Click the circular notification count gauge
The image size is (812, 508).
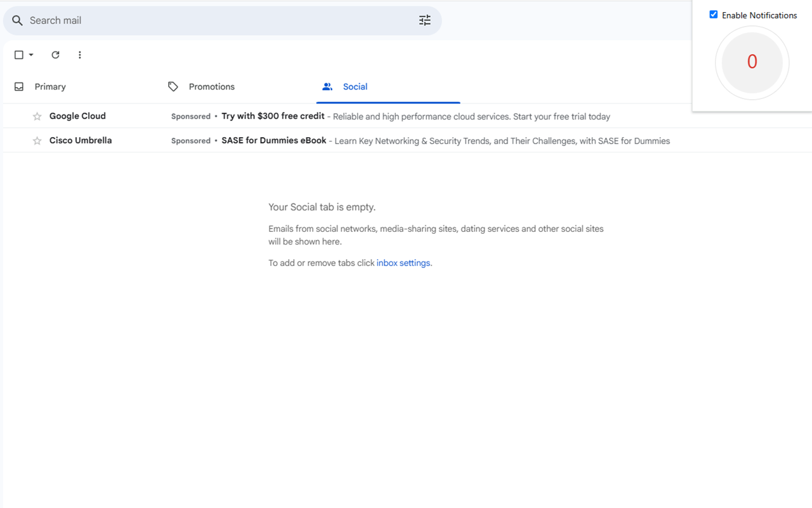(752, 62)
